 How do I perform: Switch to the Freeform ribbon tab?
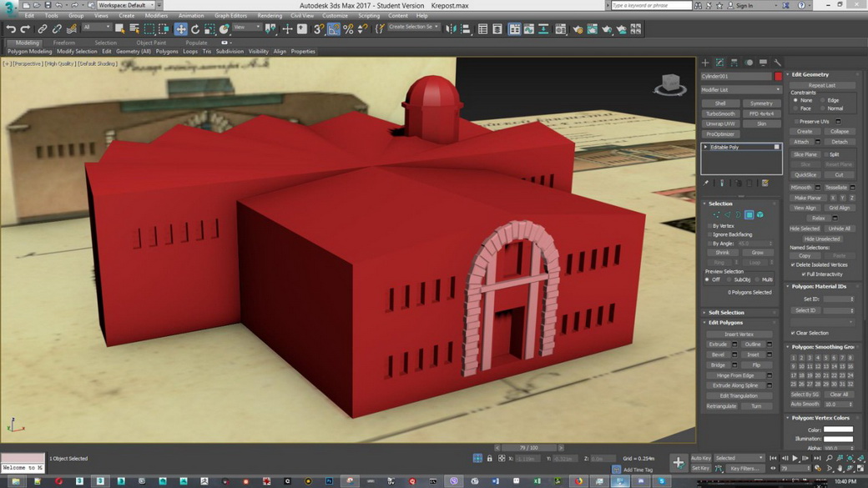(64, 43)
